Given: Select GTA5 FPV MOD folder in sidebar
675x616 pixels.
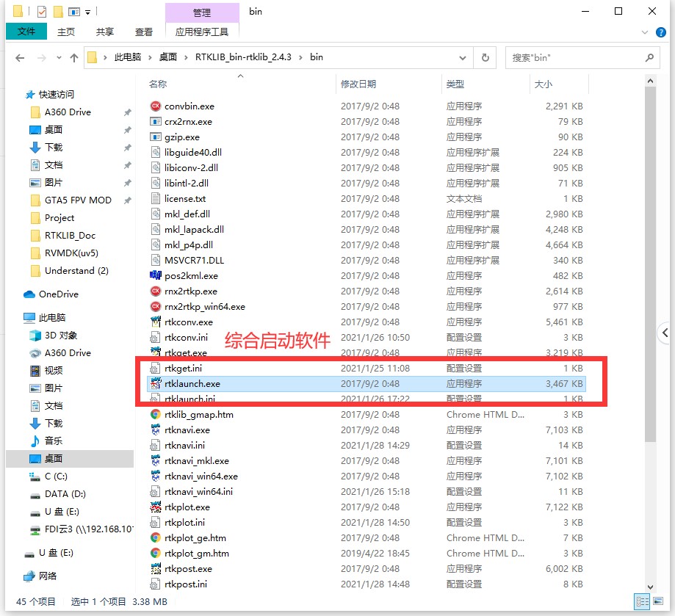Looking at the screenshot, I should 78,200.
